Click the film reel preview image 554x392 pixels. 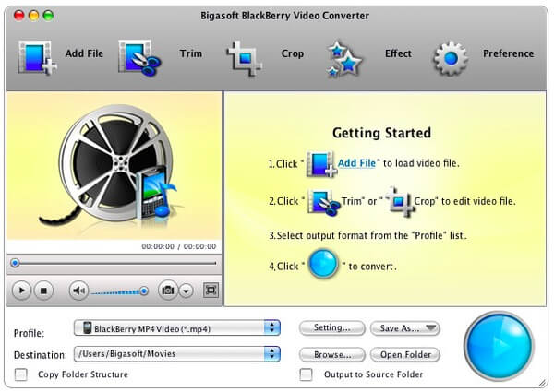tap(114, 166)
